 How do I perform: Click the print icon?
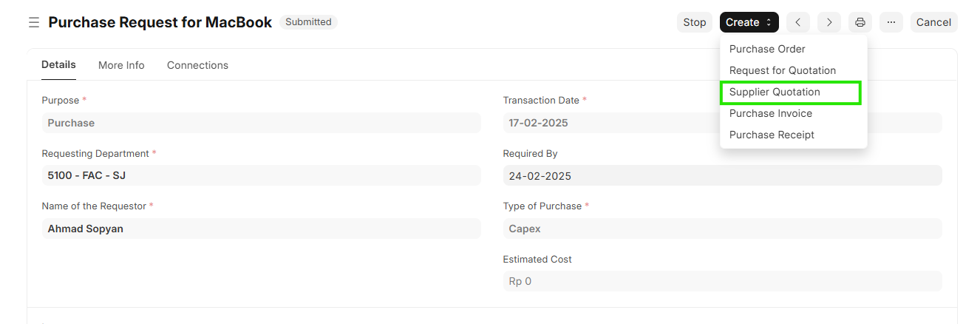coord(860,22)
